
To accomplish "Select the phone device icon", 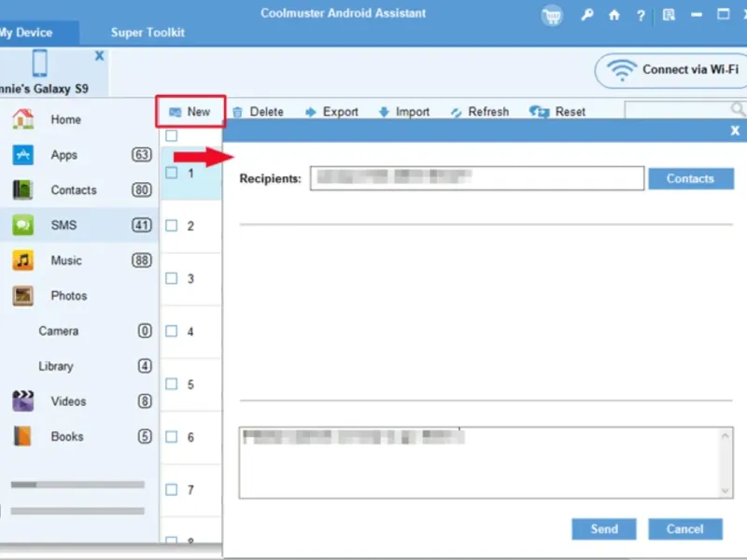I will [39, 63].
